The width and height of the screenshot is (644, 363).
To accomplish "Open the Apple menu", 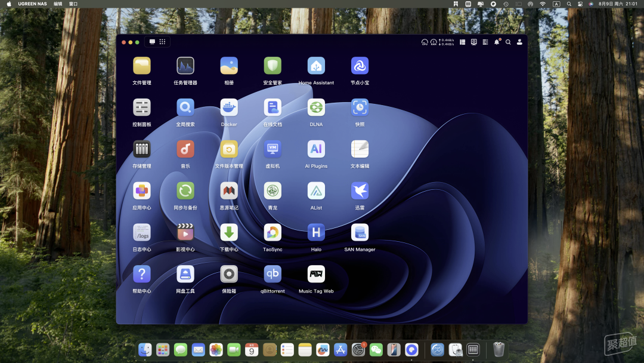I will tap(9, 4).
